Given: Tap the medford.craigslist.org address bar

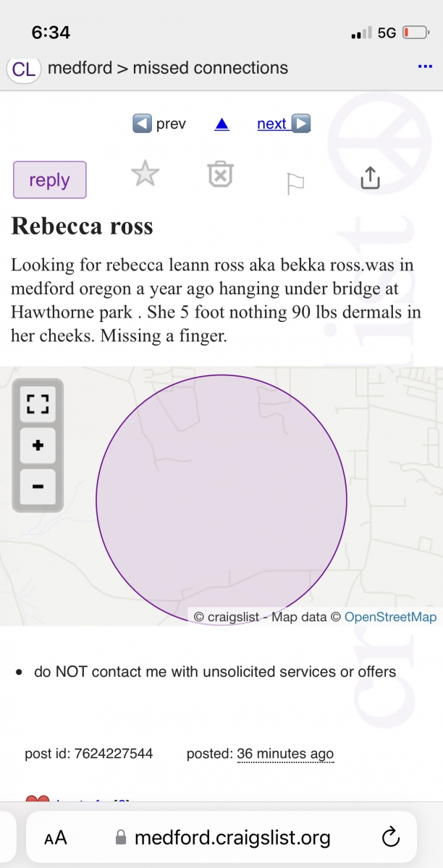Looking at the screenshot, I should click(x=232, y=838).
